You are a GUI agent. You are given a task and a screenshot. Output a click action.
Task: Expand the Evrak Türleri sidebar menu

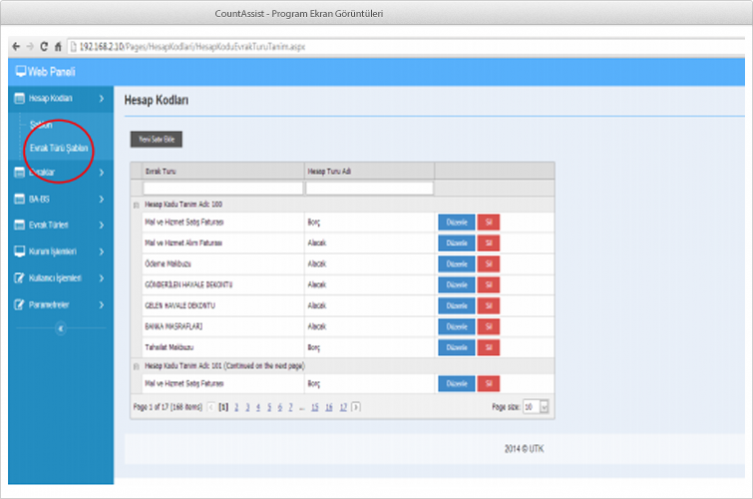click(x=58, y=225)
